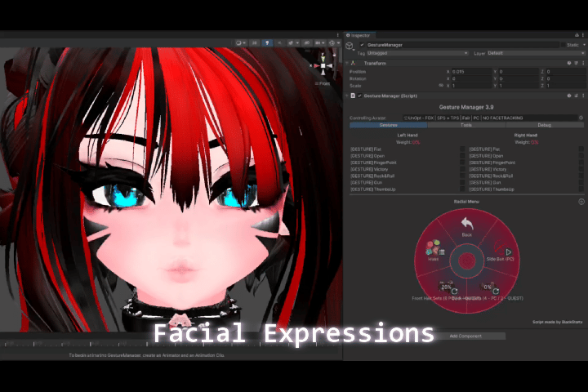Click Position X value field
Screen dimensions: 588x392
coord(471,71)
